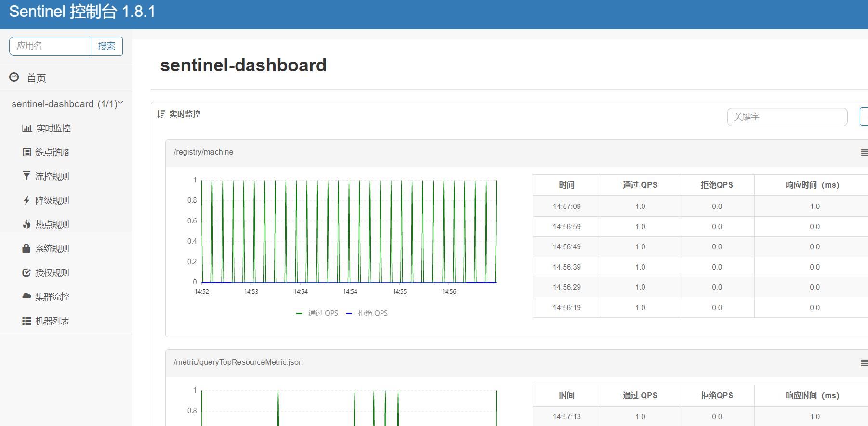Click the bar chart icon for 实时监控
Image resolution: width=868 pixels, height=426 pixels.
(26, 128)
